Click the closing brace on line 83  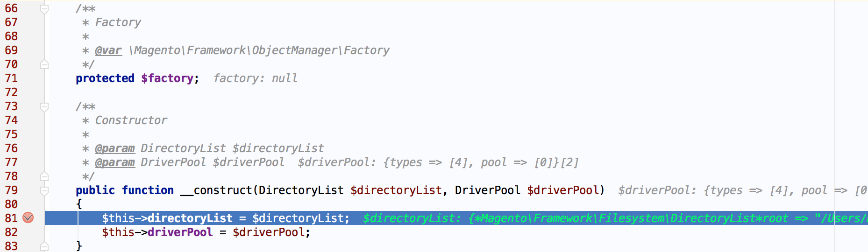point(79,246)
